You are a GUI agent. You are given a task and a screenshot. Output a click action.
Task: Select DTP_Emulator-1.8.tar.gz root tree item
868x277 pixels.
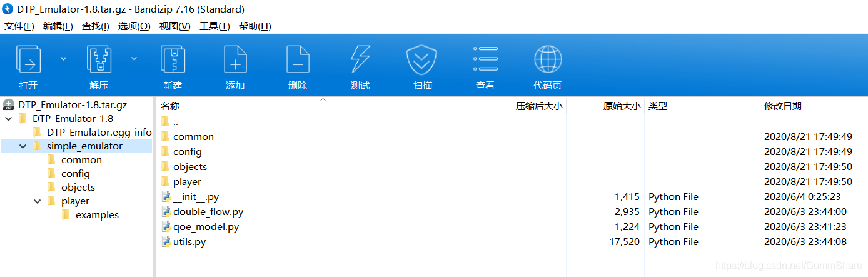coord(73,104)
